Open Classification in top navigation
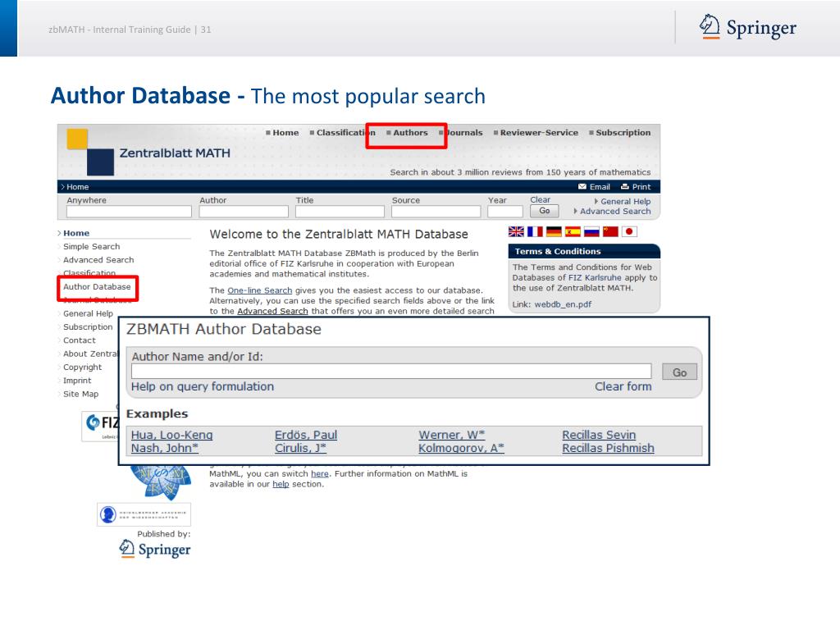 (x=345, y=132)
